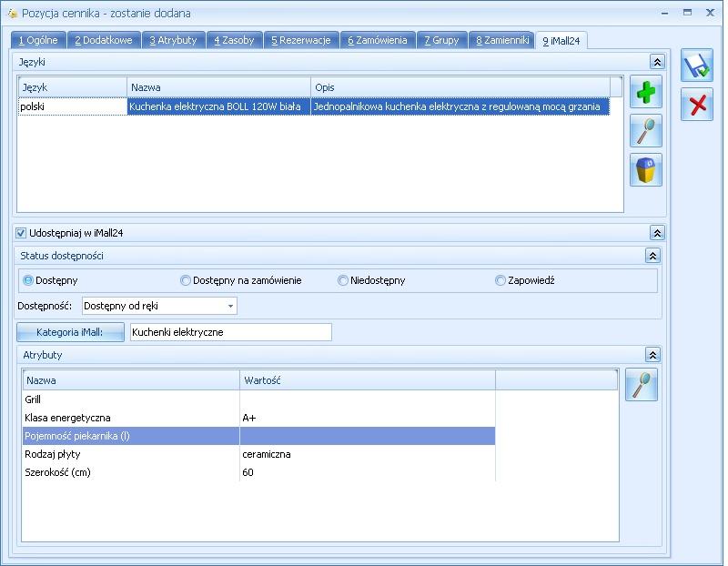Collapse the Atrybuty section
Screen dimensions: 728x566
click(652, 355)
